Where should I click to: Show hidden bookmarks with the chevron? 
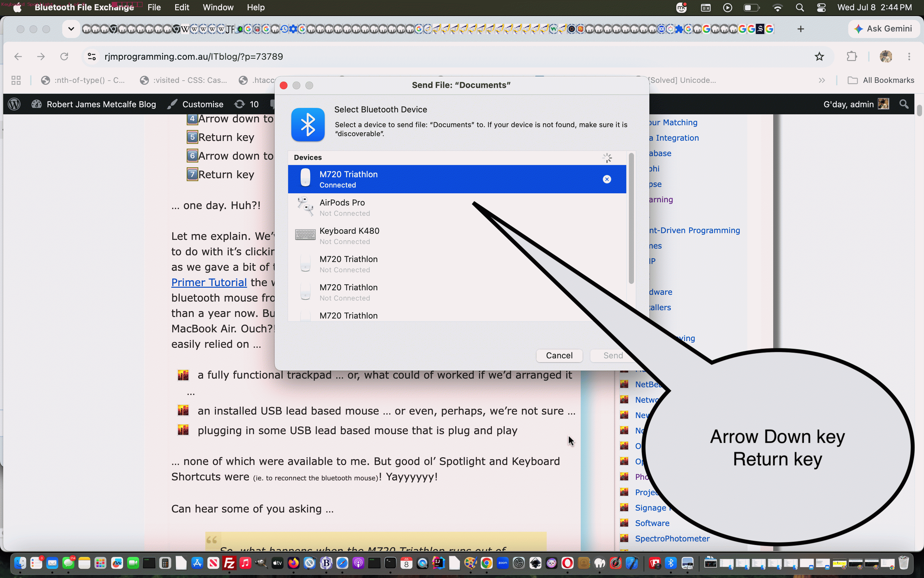[822, 80]
